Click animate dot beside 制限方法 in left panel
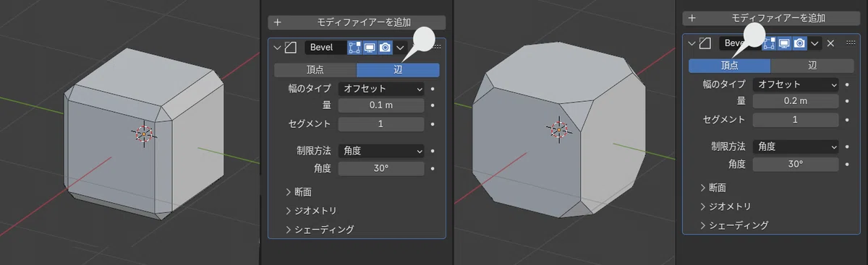 pyautogui.click(x=433, y=151)
